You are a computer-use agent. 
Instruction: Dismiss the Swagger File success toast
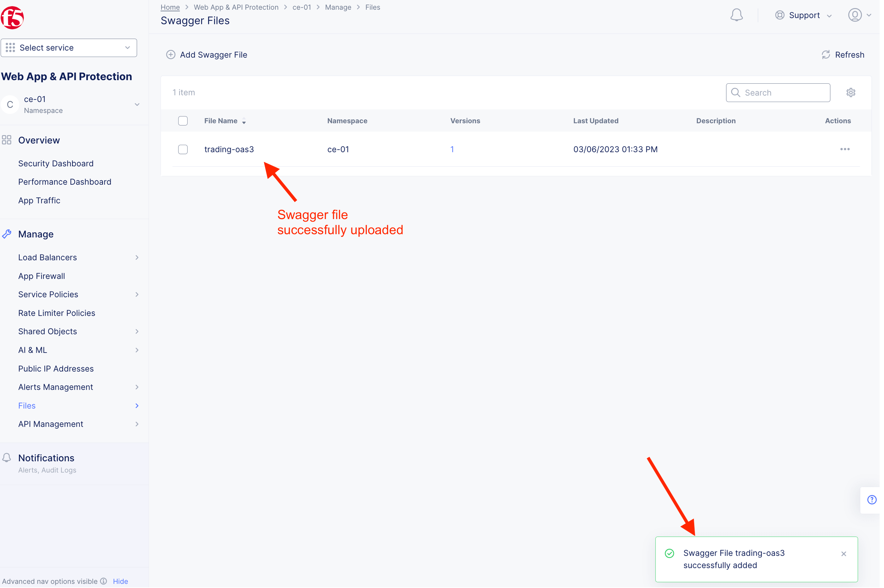pos(843,554)
